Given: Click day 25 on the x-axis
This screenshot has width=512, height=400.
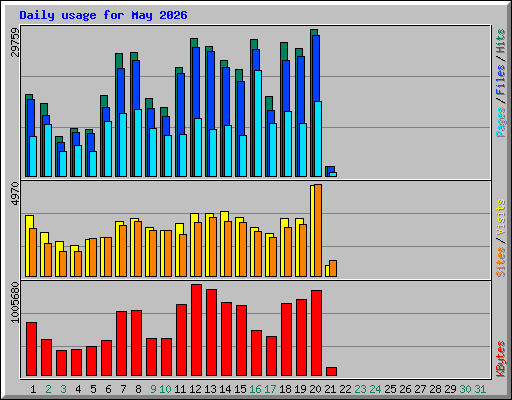Looking at the screenshot, I should click(x=390, y=389).
